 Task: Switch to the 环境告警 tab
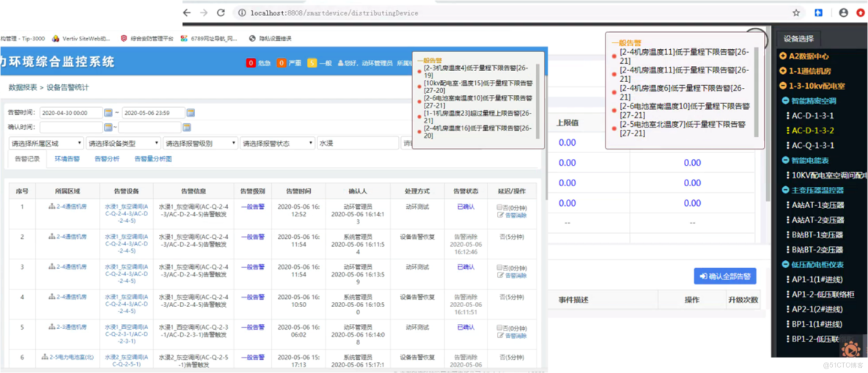[67, 158]
